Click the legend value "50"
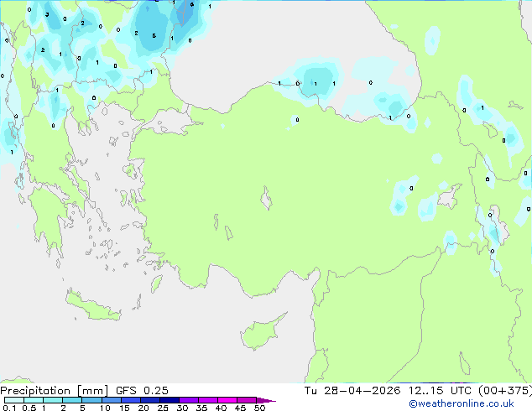Screen dimensions: 532x411 pyautogui.click(x=259, y=408)
